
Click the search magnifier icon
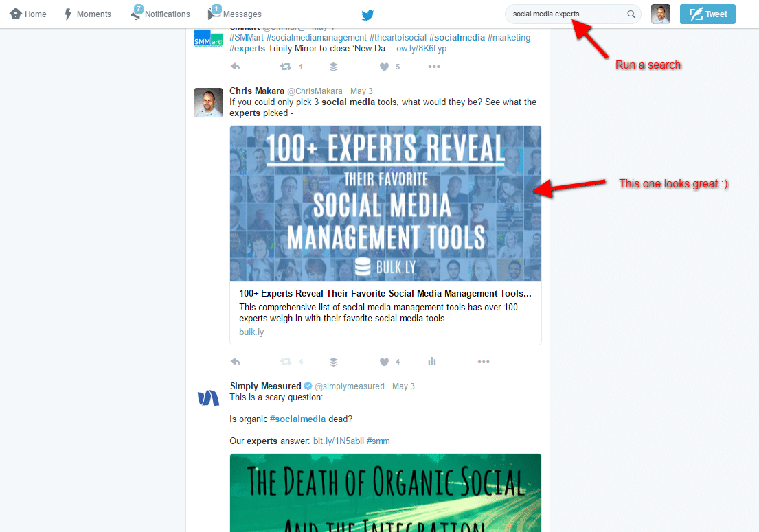631,14
